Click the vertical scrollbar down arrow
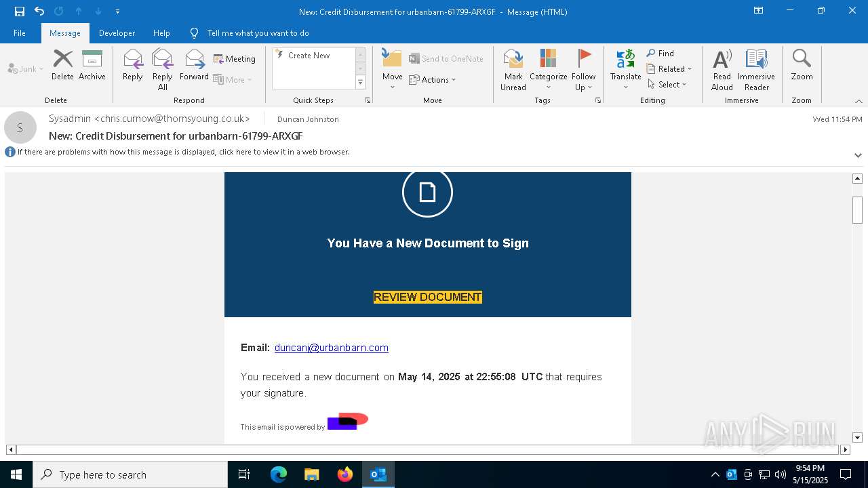This screenshot has width=868, height=488. [x=857, y=438]
